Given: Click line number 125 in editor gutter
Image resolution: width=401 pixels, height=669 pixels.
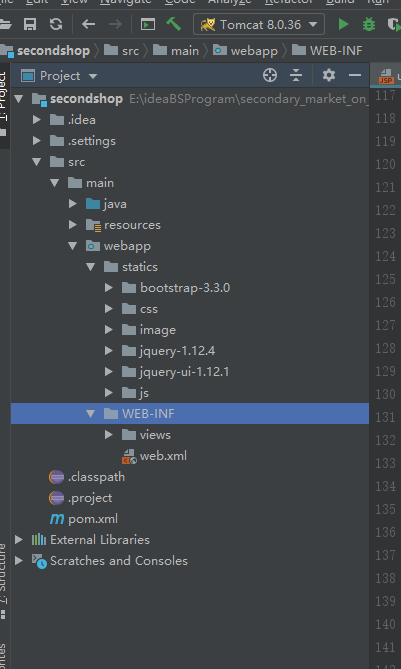Looking at the screenshot, I should coord(385,279).
